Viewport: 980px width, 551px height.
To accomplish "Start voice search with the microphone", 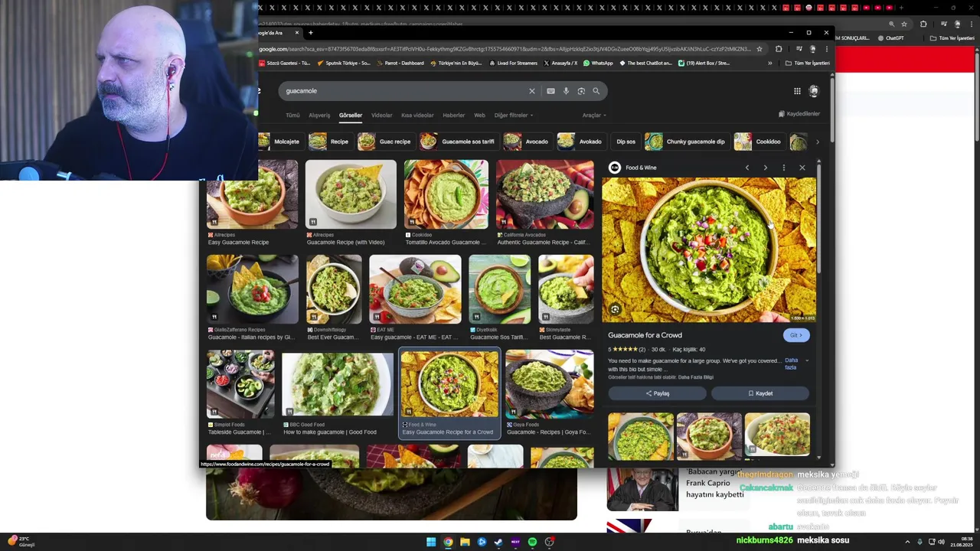I will click(x=566, y=91).
